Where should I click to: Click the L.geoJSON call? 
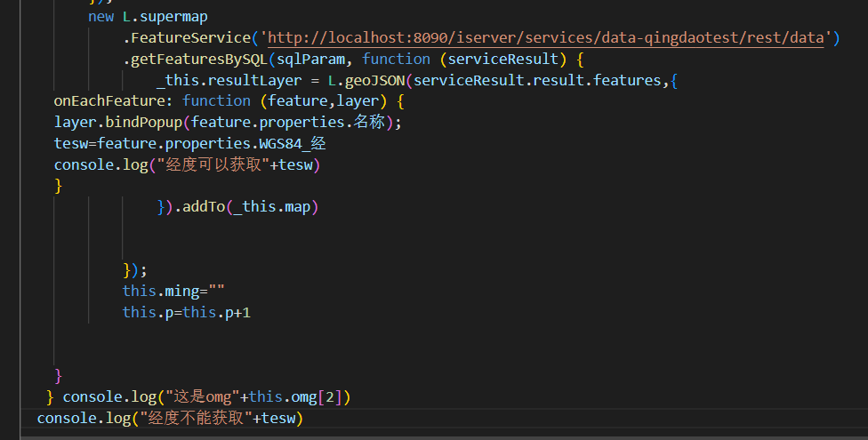[366, 80]
